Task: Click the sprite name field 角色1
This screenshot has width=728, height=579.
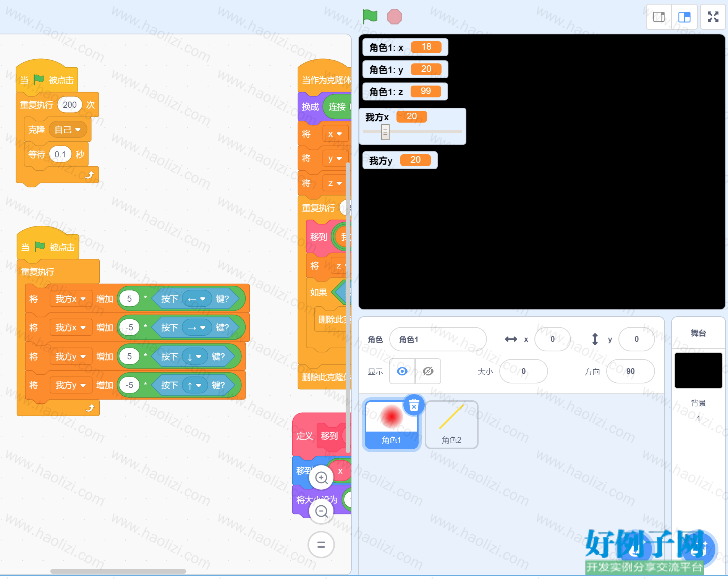Action: [x=438, y=339]
